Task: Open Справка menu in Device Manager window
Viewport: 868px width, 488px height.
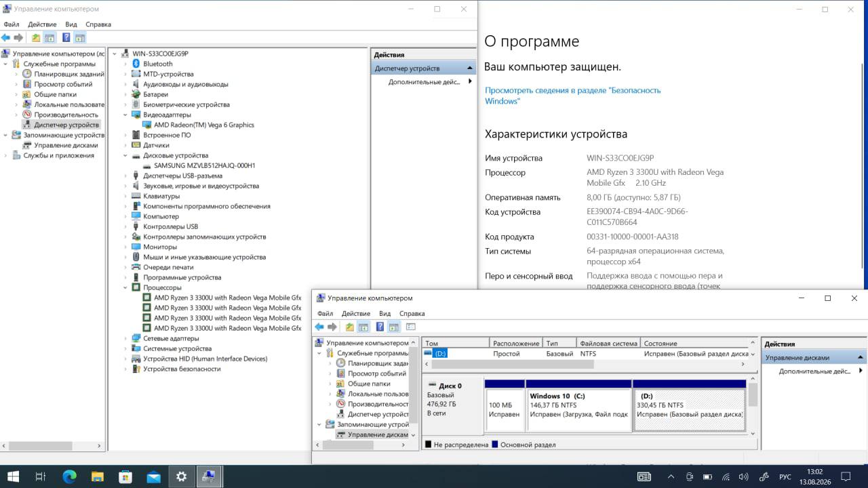Action: pyautogui.click(x=98, y=24)
